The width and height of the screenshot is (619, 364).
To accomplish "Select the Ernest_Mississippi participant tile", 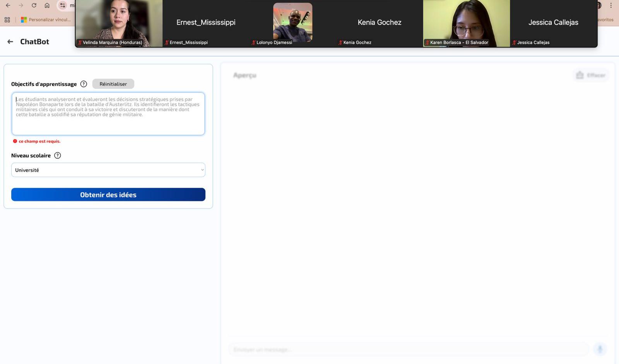I will point(206,24).
